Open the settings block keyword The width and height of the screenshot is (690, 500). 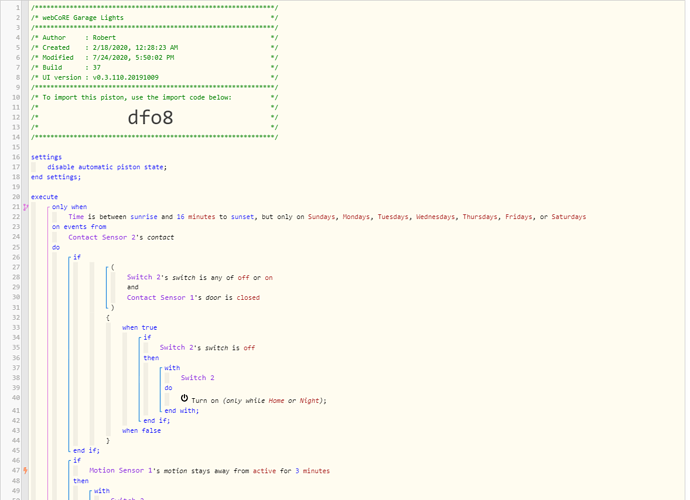[x=46, y=157]
